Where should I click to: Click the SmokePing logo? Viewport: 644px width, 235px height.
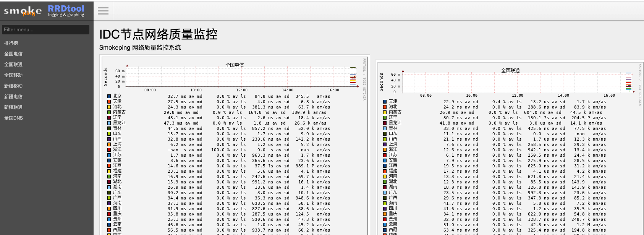point(23,11)
